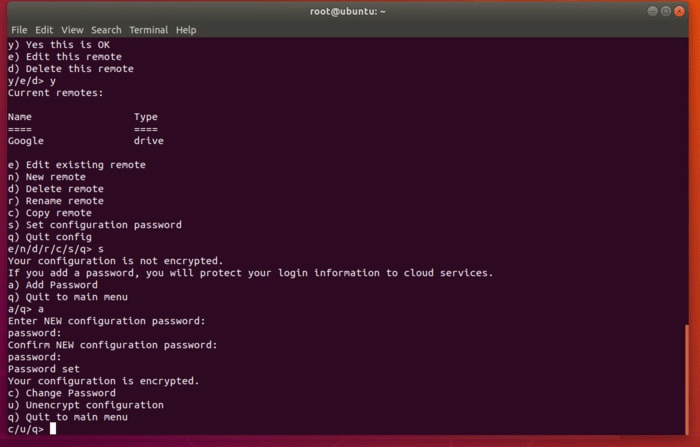This screenshot has width=700, height=447.
Task: Open the Terminal menu
Action: click(148, 30)
